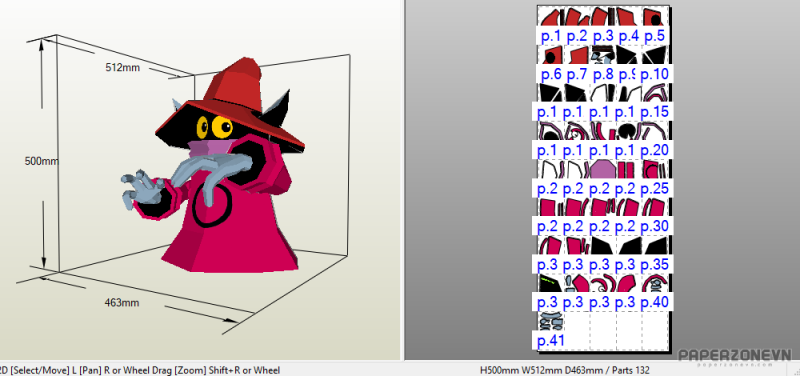The height and width of the screenshot is (376, 800).
Task: Select the p.6 page thumbnail
Action: [551, 63]
